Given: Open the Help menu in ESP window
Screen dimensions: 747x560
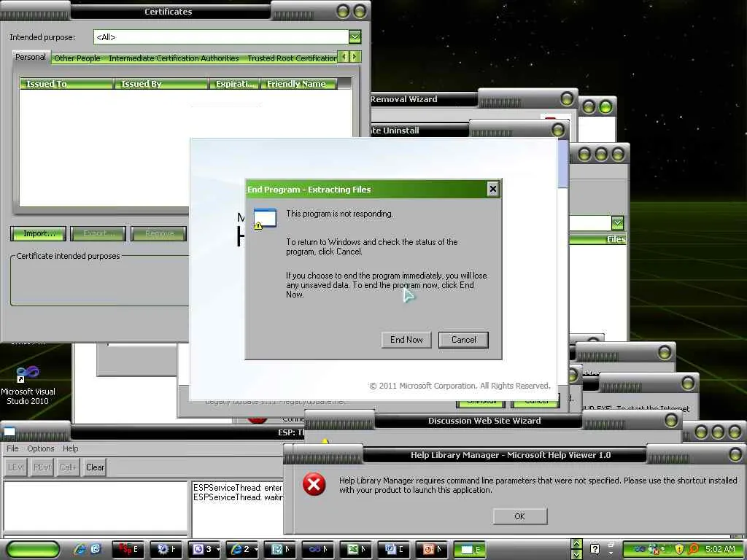Looking at the screenshot, I should (71, 448).
